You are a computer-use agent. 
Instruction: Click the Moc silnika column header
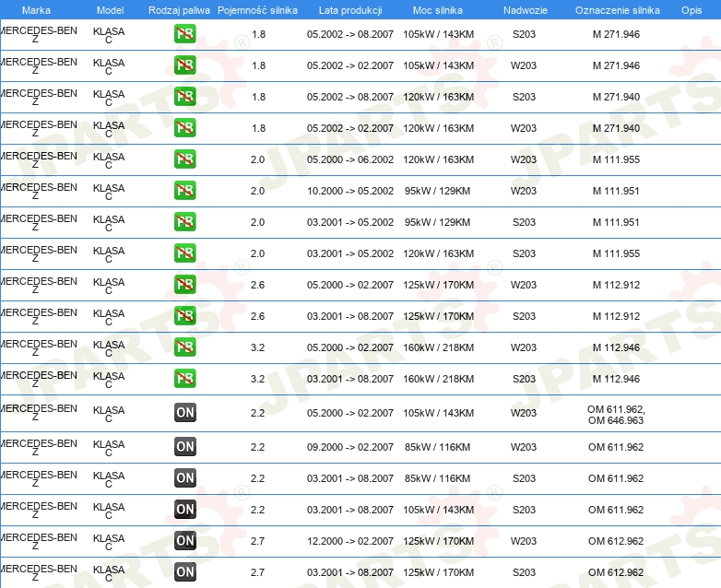438,10
